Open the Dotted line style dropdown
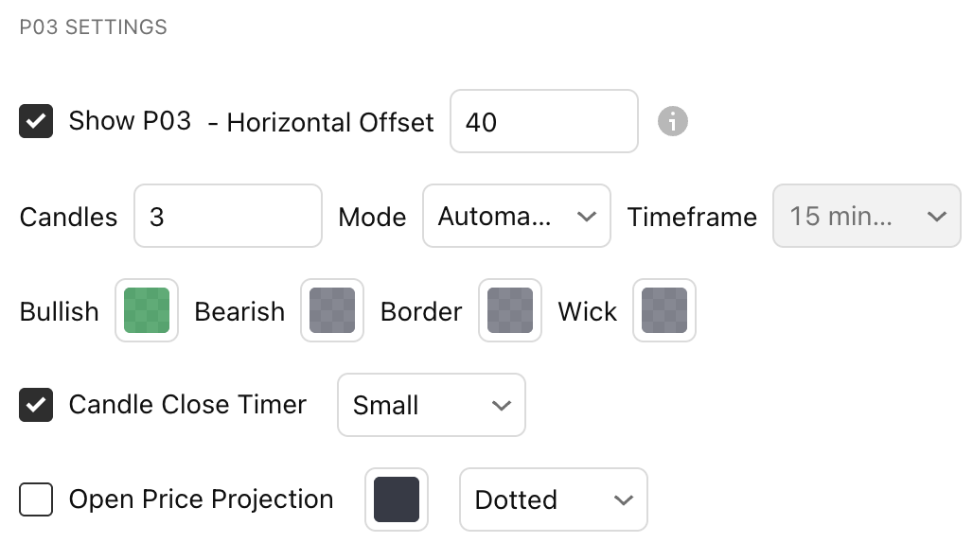Screen dimensions: 973x560 553,499
